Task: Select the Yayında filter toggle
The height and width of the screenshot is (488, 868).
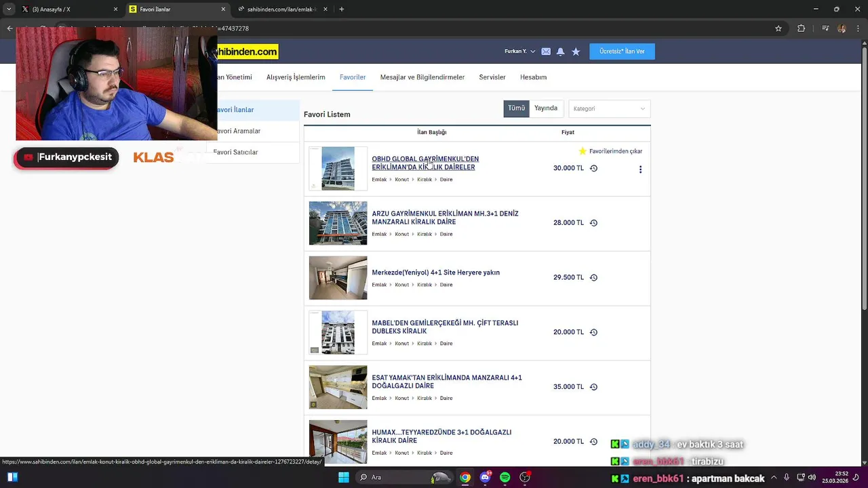Action: tap(546, 108)
